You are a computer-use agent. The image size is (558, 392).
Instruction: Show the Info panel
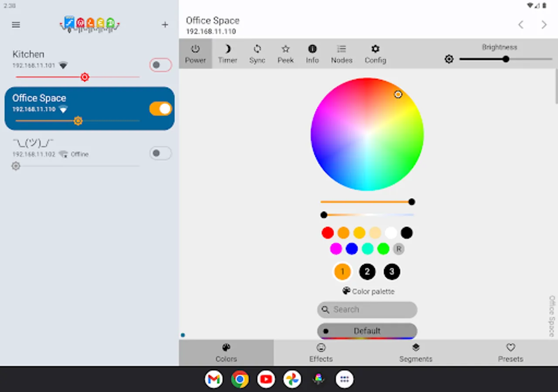click(x=312, y=54)
